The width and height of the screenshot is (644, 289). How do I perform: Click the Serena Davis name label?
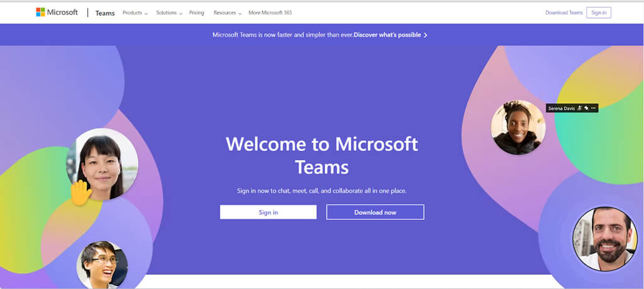click(x=562, y=108)
